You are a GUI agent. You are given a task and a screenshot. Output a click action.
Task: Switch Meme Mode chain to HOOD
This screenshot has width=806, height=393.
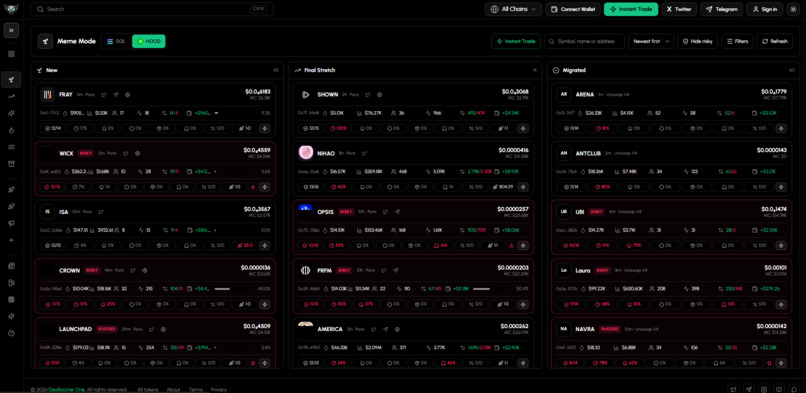click(149, 41)
